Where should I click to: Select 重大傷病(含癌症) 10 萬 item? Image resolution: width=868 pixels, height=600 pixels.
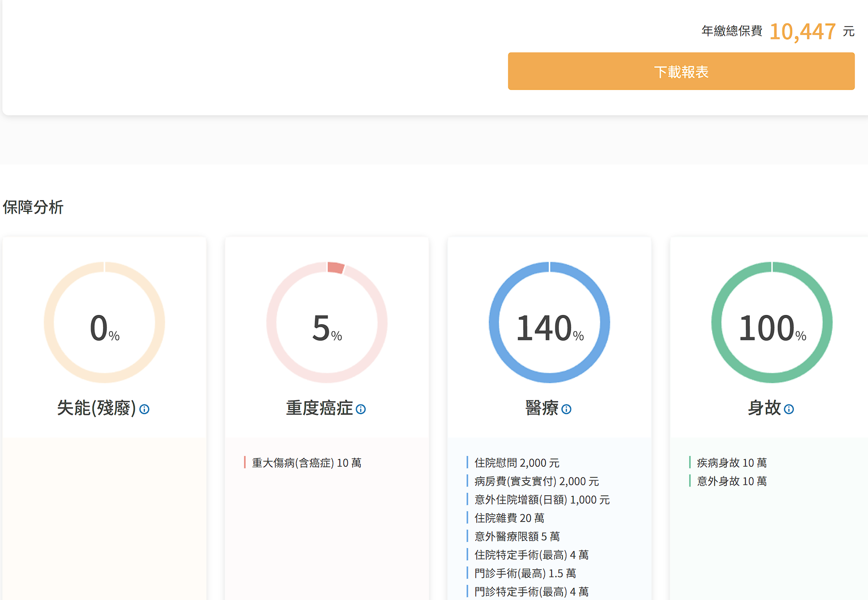tap(306, 463)
